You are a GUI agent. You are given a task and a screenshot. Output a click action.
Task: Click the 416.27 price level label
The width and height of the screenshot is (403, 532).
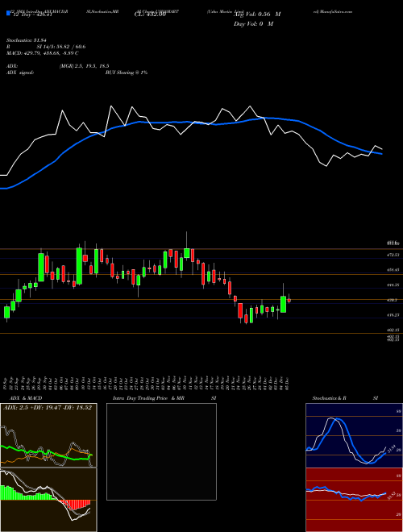(x=393, y=315)
